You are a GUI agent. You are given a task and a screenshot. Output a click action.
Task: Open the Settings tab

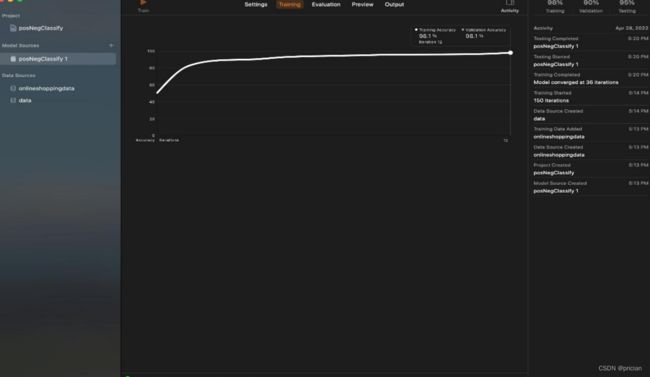pyautogui.click(x=256, y=5)
